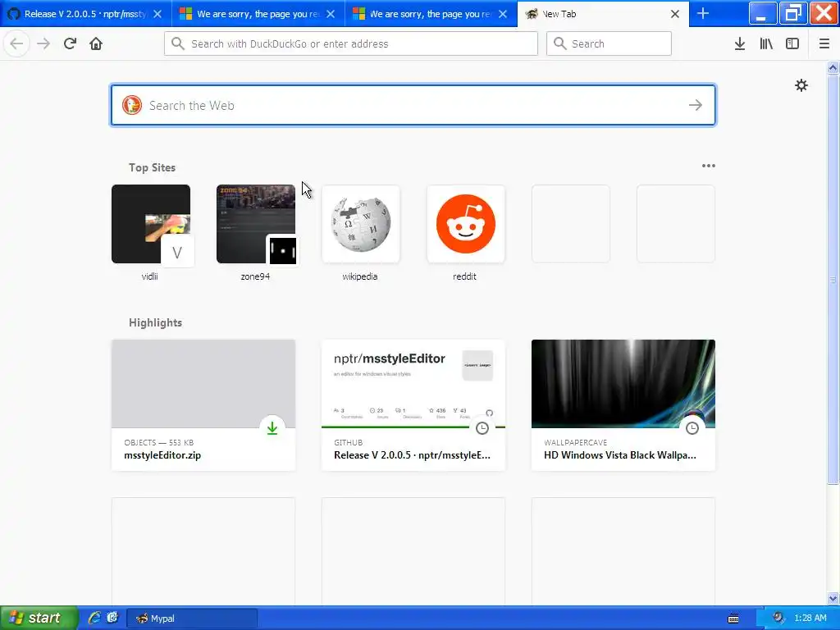The height and width of the screenshot is (630, 840).
Task: Open the Library bookshelf icon
Action: 766,43
